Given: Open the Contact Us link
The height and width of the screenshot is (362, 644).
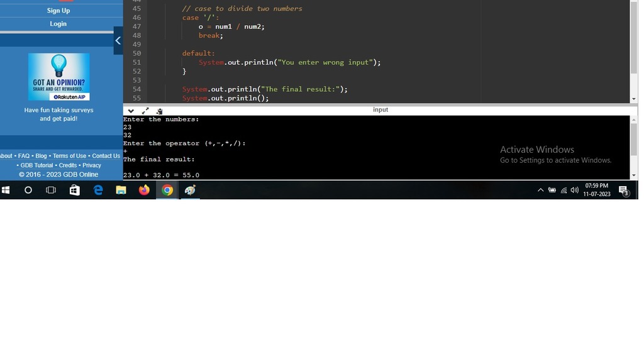Looking at the screenshot, I should (x=106, y=156).
